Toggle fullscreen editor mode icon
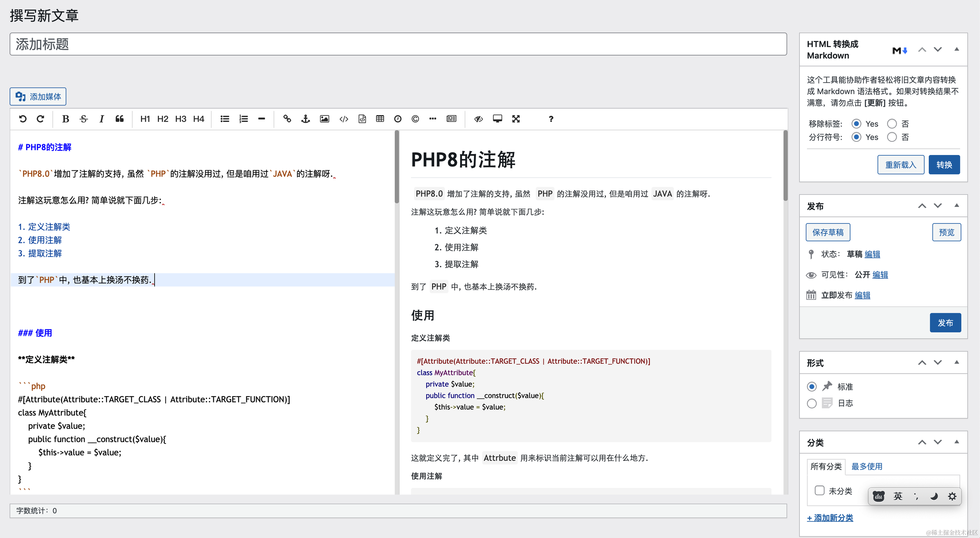Screen dimensions: 980x538 (x=516, y=119)
